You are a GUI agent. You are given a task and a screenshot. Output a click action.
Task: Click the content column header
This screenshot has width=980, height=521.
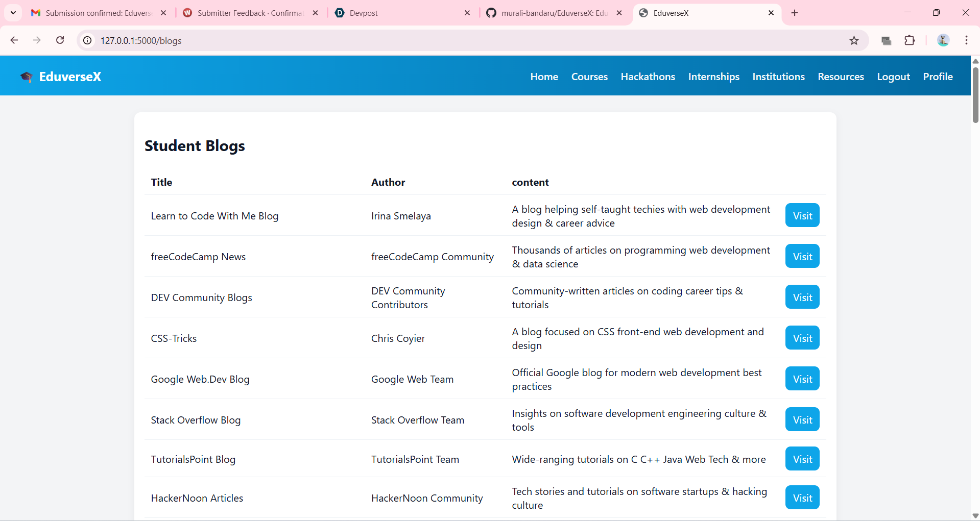[530, 182]
